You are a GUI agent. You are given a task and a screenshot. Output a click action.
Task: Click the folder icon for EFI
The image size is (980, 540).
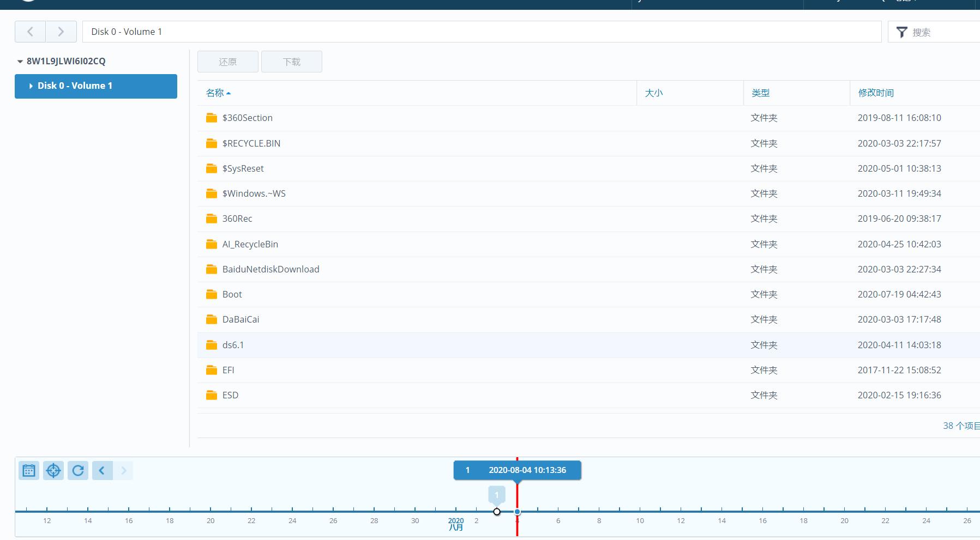pyautogui.click(x=212, y=370)
